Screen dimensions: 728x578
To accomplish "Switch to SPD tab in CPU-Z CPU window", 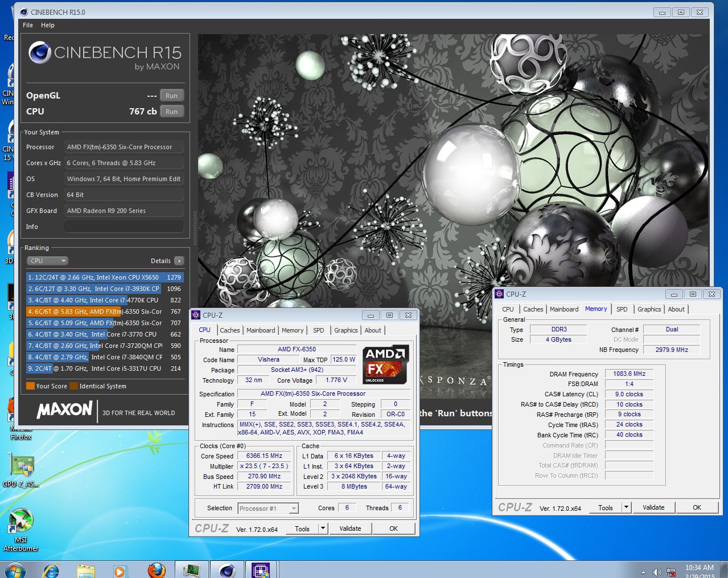I will 319,330.
